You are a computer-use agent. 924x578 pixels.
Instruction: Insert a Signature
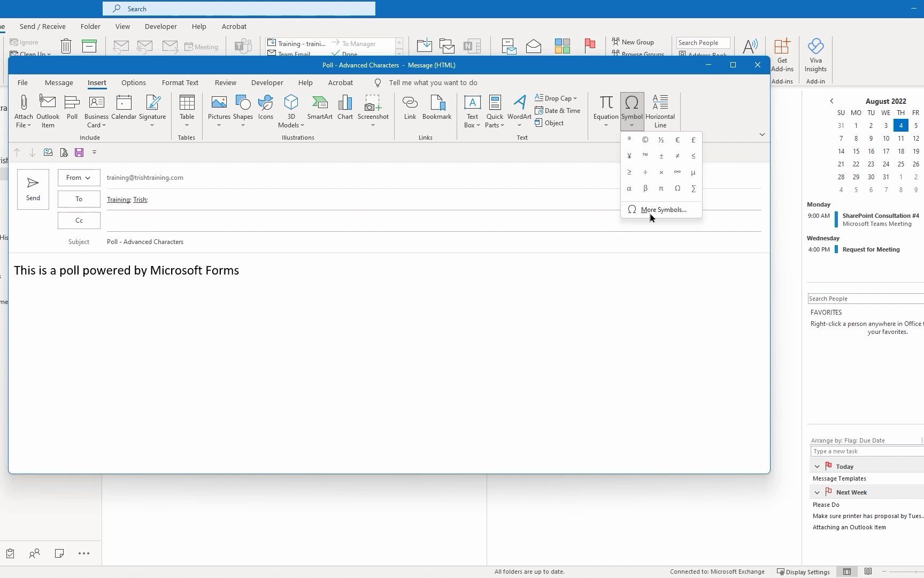click(152, 110)
